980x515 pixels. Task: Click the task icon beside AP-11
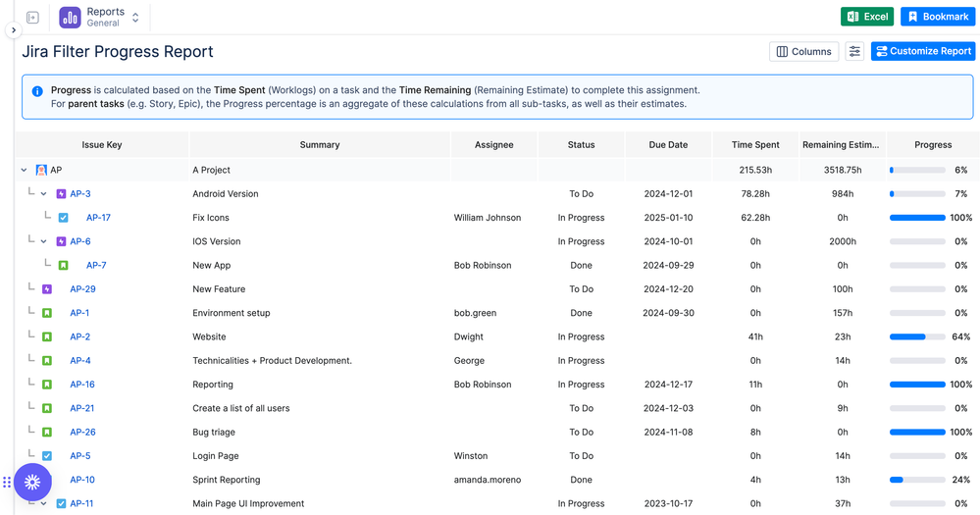61,503
